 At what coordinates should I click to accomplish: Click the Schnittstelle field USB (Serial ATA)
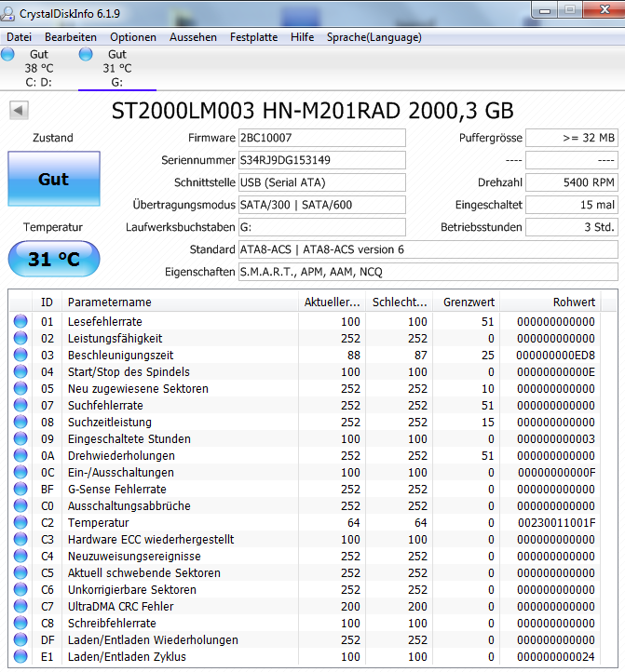(321, 182)
